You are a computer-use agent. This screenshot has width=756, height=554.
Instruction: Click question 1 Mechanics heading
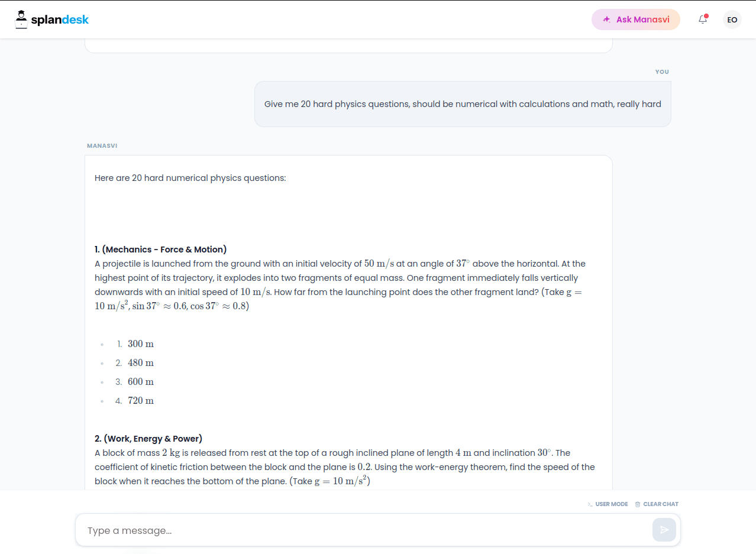pos(160,250)
